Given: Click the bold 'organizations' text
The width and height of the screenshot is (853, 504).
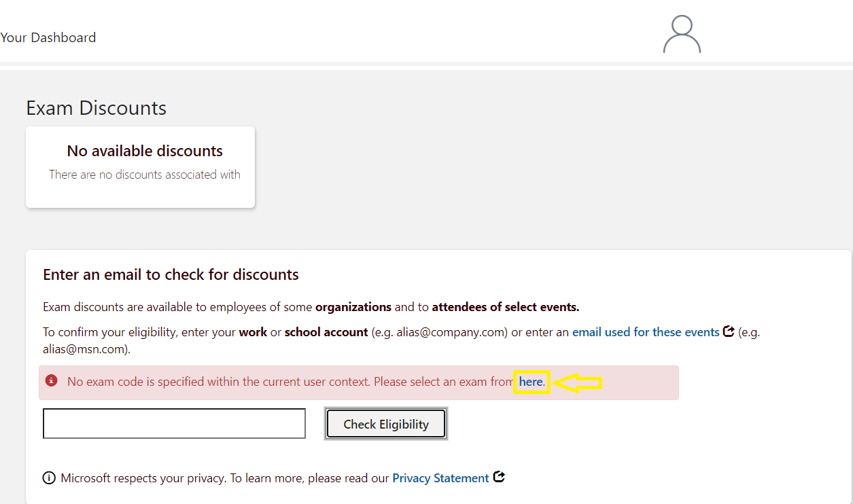Looking at the screenshot, I should pyautogui.click(x=353, y=307).
